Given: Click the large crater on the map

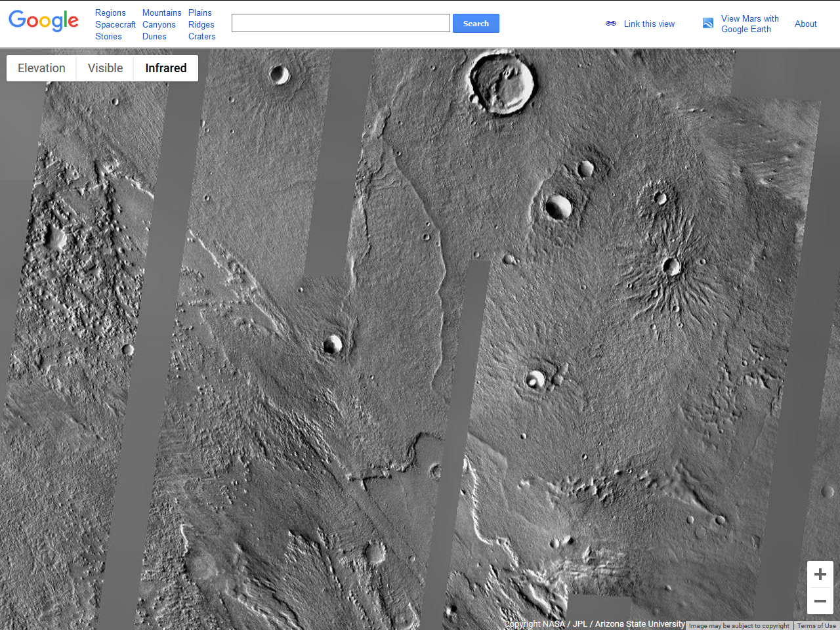Looking at the screenshot, I should (503, 83).
